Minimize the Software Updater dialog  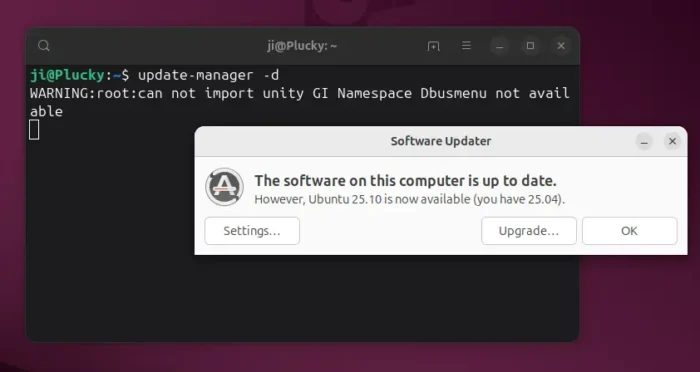click(x=644, y=142)
